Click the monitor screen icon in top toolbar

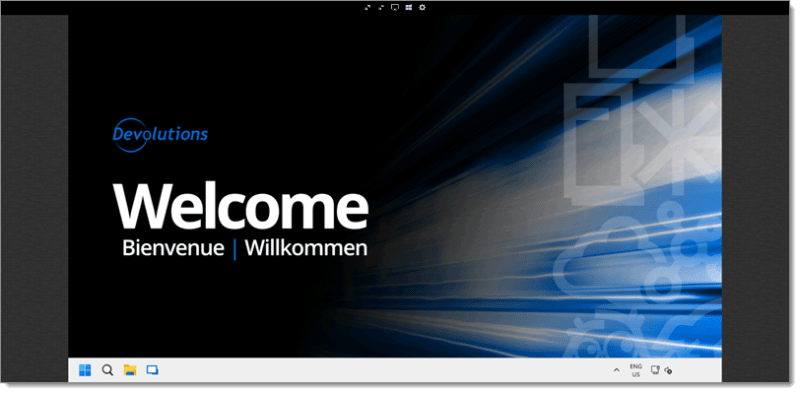tap(394, 7)
